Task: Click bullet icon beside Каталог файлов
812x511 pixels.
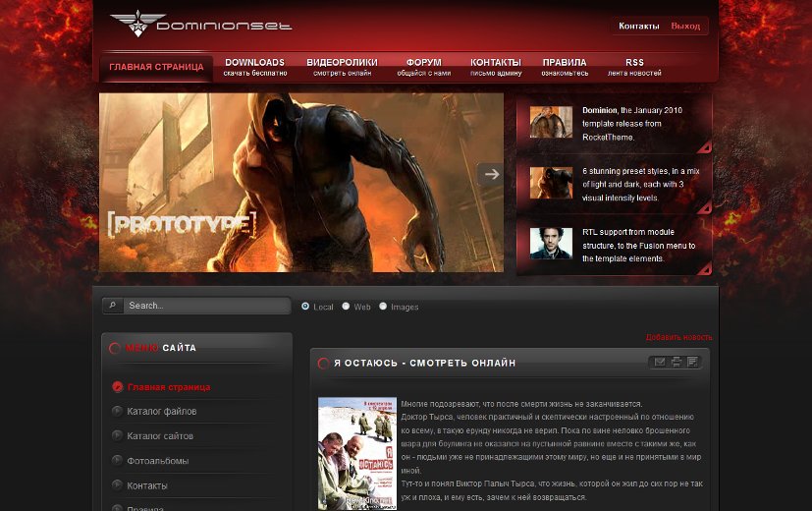Action: point(118,411)
